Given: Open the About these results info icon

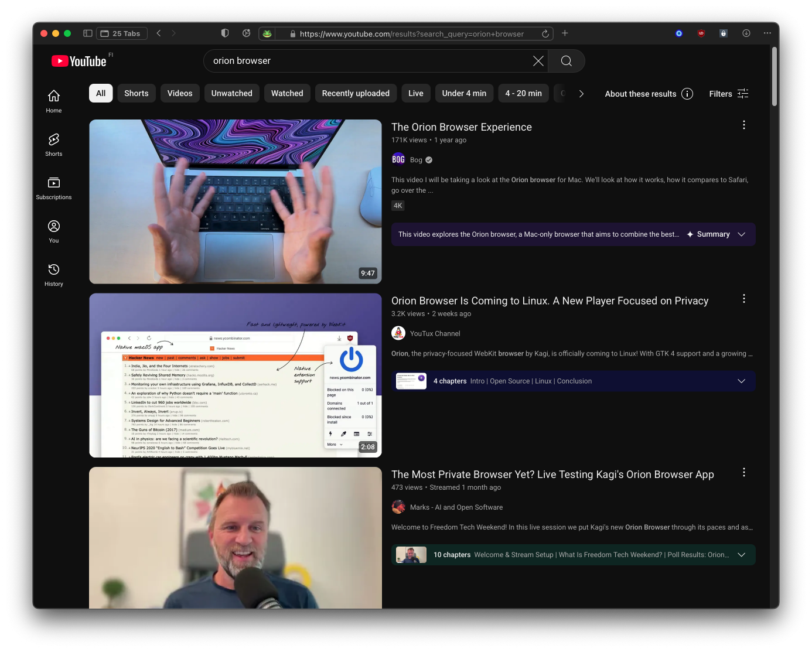Looking at the screenshot, I should pyautogui.click(x=687, y=94).
